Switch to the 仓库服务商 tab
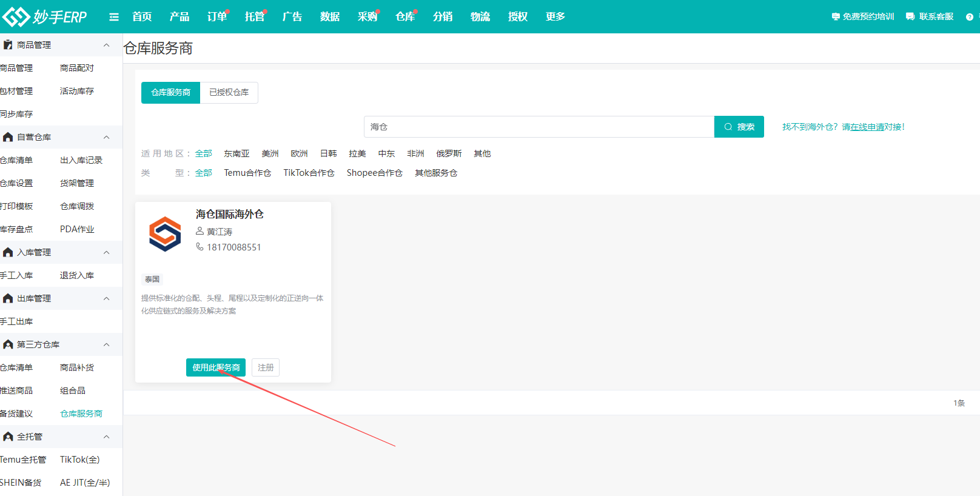 [x=170, y=93]
